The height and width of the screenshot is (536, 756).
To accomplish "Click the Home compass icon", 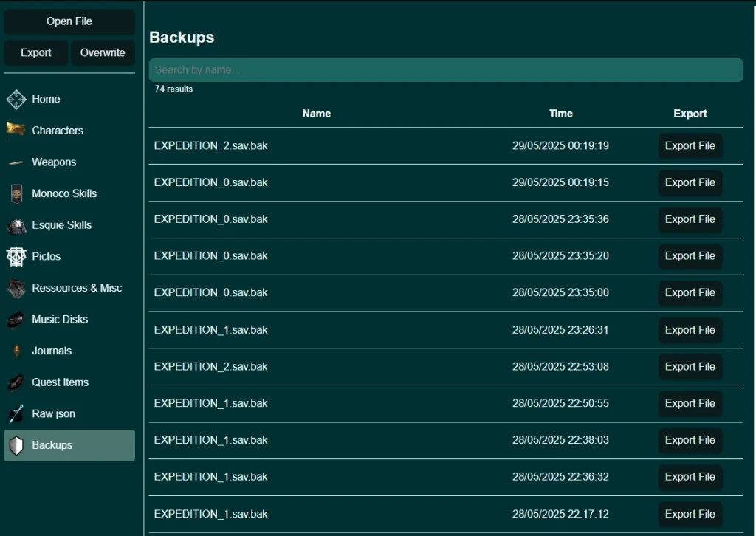I will pos(16,99).
